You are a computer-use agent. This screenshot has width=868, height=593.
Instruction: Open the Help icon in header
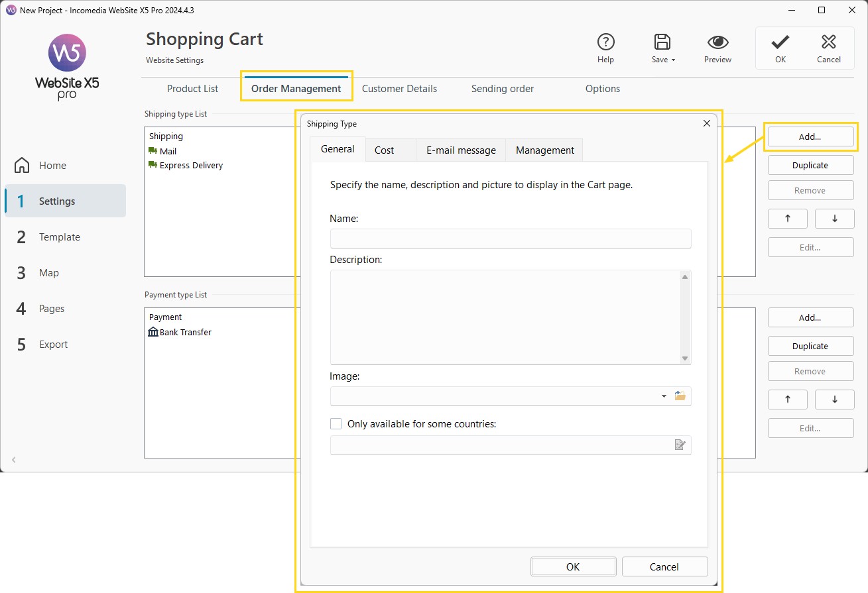(x=605, y=42)
